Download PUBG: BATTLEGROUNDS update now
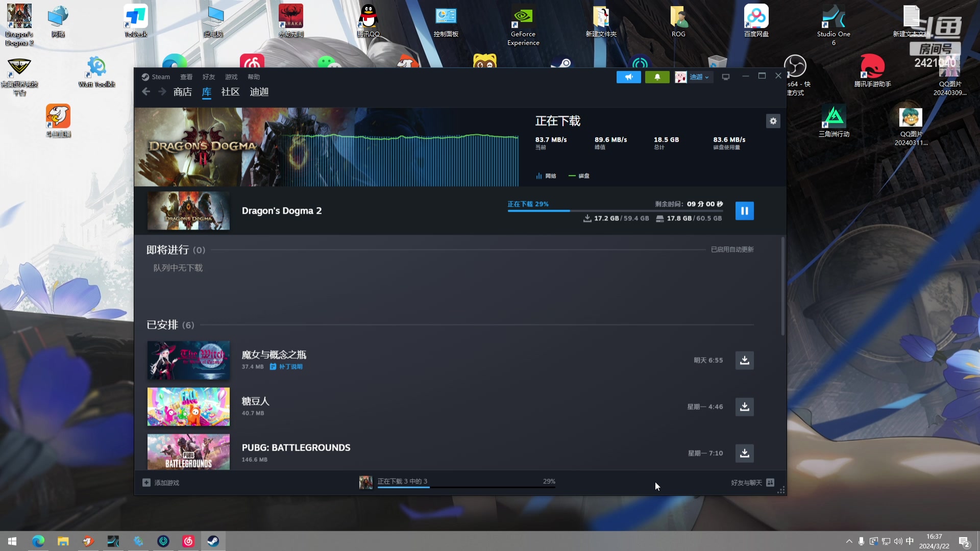 click(x=744, y=453)
